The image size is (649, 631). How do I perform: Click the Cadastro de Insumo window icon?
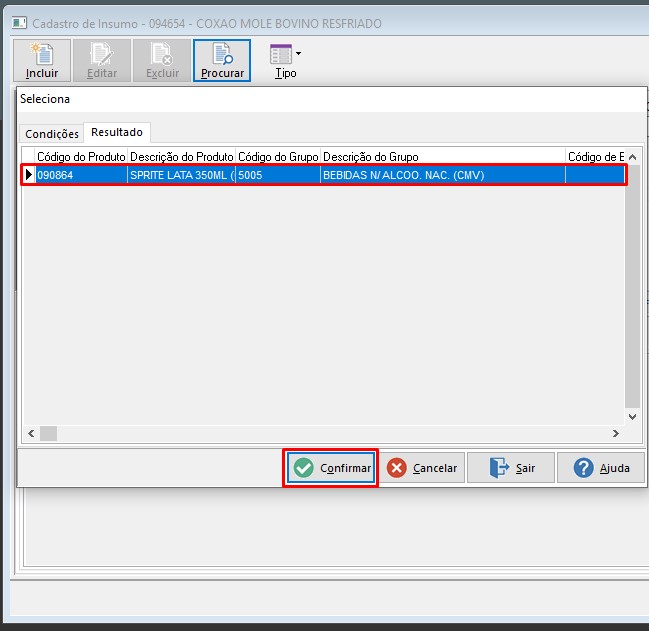19,23
